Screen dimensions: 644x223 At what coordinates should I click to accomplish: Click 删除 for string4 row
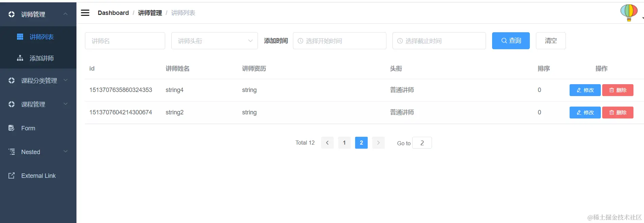click(618, 90)
